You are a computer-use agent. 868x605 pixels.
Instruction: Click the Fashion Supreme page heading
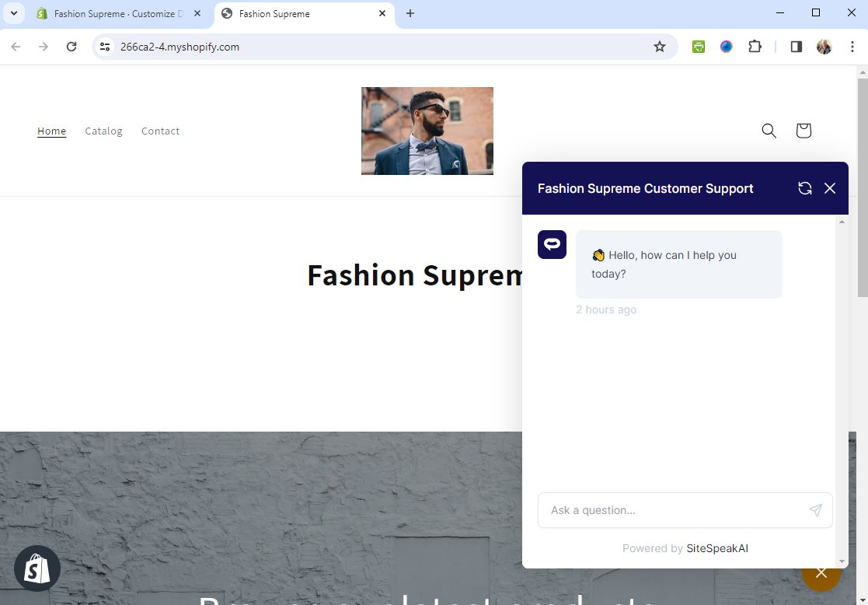(x=415, y=275)
